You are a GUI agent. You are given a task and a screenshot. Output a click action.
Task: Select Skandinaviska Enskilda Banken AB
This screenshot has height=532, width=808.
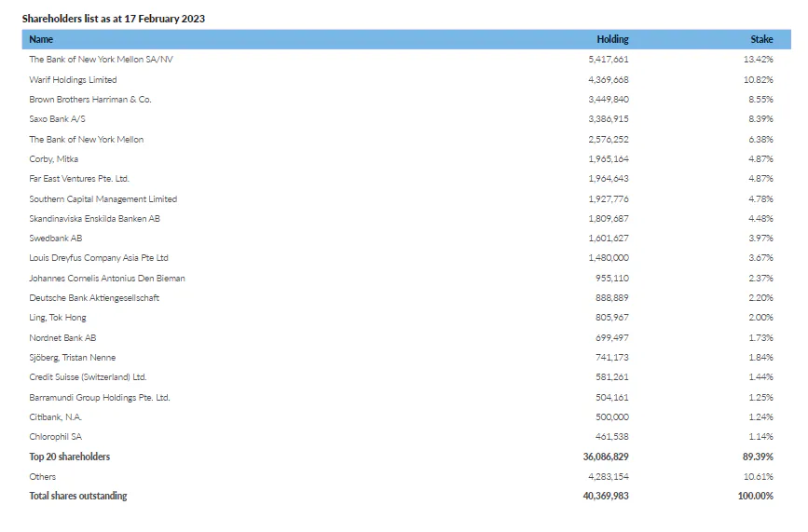coord(95,219)
